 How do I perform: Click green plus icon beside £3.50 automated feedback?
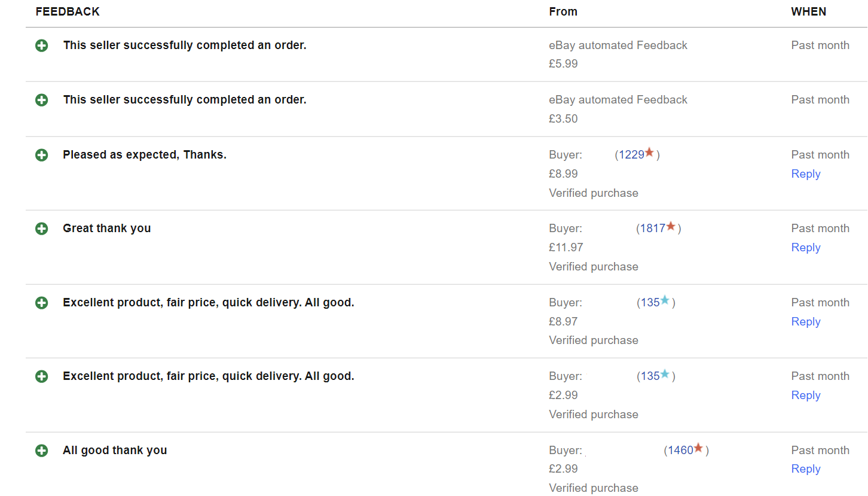click(41, 100)
